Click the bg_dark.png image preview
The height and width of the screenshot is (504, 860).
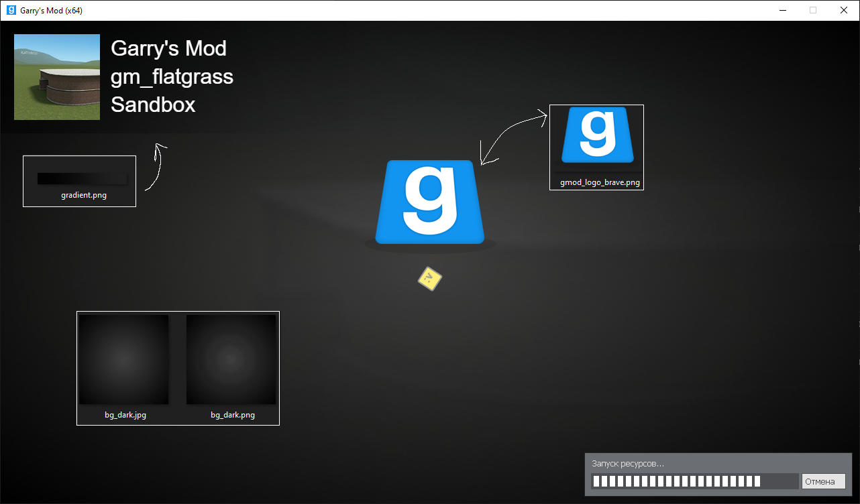(231, 360)
